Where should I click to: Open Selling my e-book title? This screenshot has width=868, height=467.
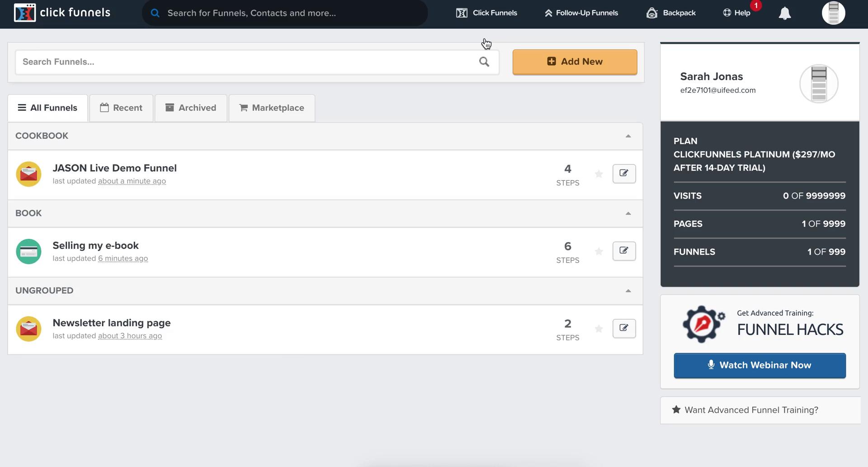coord(95,246)
